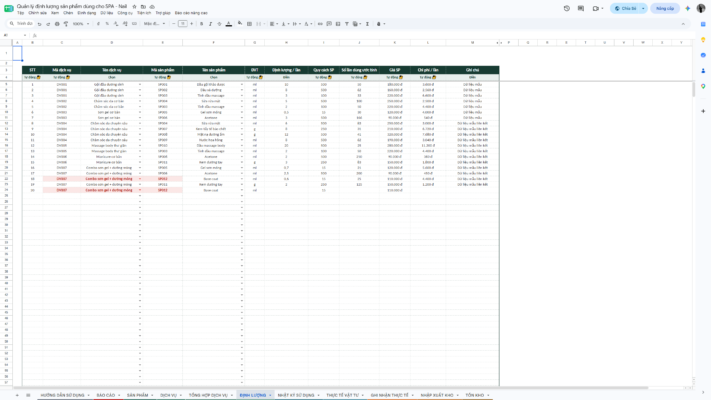
Task: Toggle Strikethrough formatting
Action: [x=219, y=24]
